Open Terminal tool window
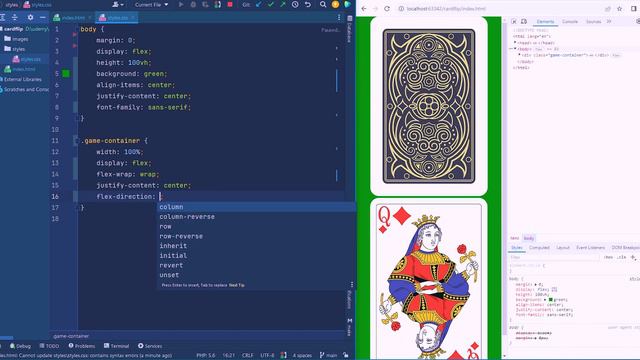This screenshot has width=640, height=360. pos(116,346)
